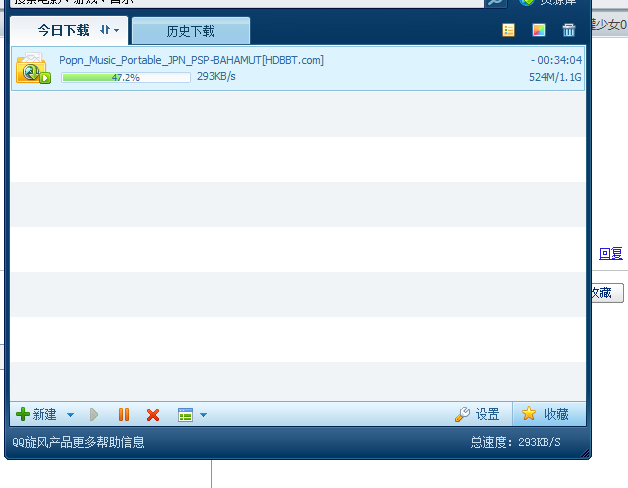The image size is (628, 488).
Task: Delete task with red X
Action: 153,415
